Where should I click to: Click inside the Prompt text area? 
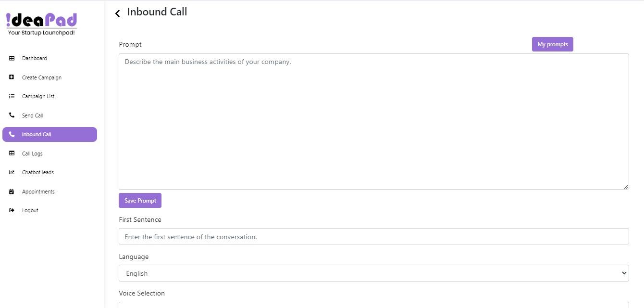coord(373,121)
